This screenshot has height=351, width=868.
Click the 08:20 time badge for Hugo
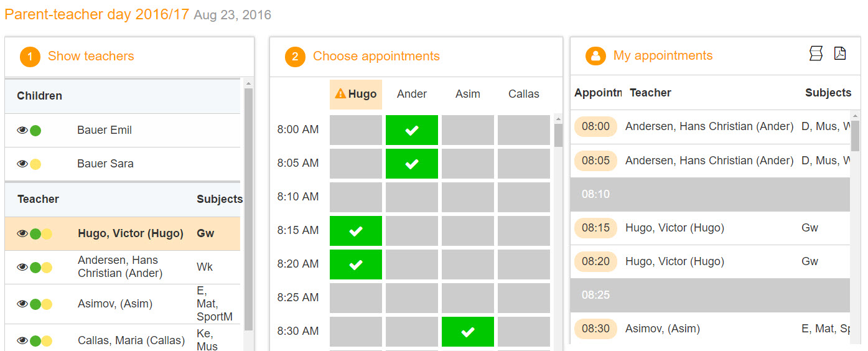coord(595,261)
